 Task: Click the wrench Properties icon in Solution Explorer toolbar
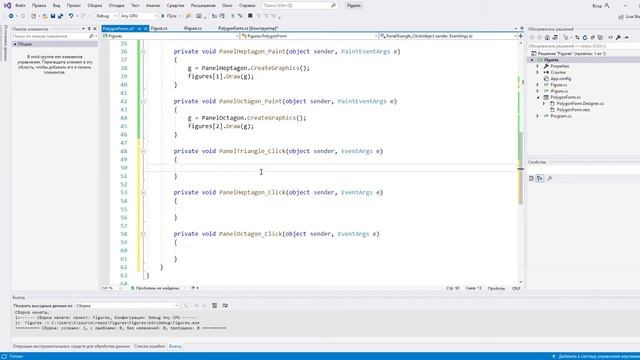pos(618,38)
